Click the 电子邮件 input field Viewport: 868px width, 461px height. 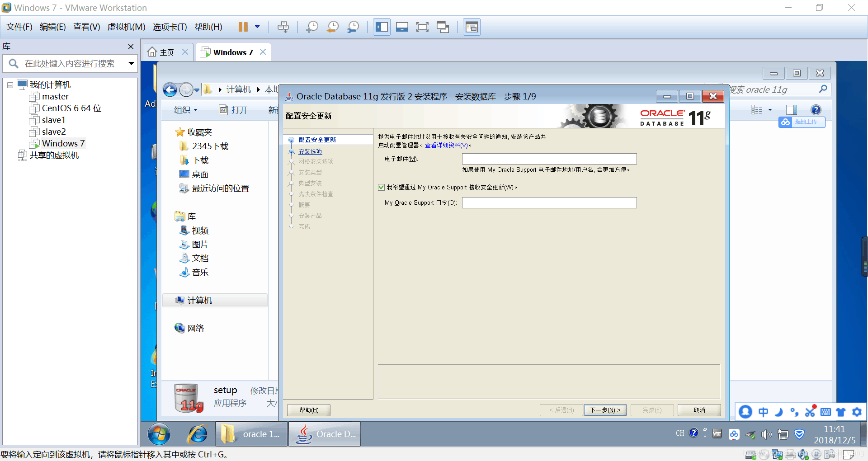tap(549, 159)
